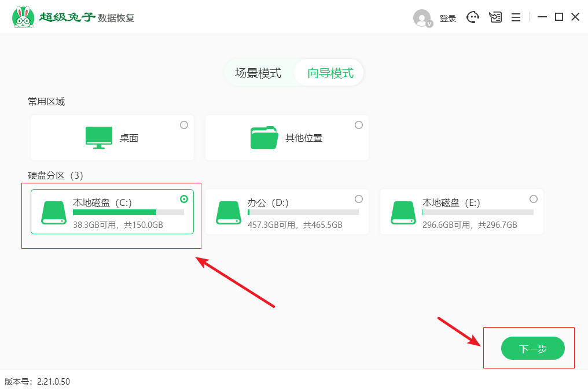
Task: Open the hamburger main menu
Action: [x=516, y=17]
